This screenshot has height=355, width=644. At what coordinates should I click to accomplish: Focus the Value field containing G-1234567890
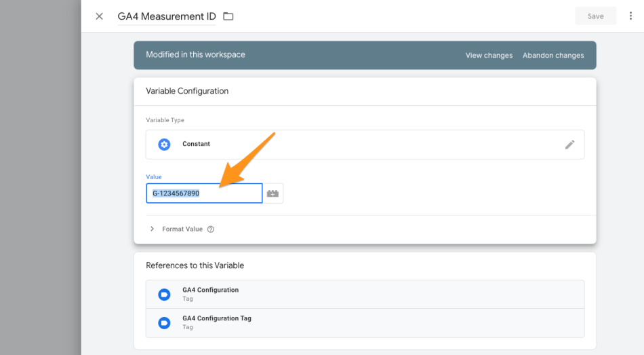[x=204, y=193]
